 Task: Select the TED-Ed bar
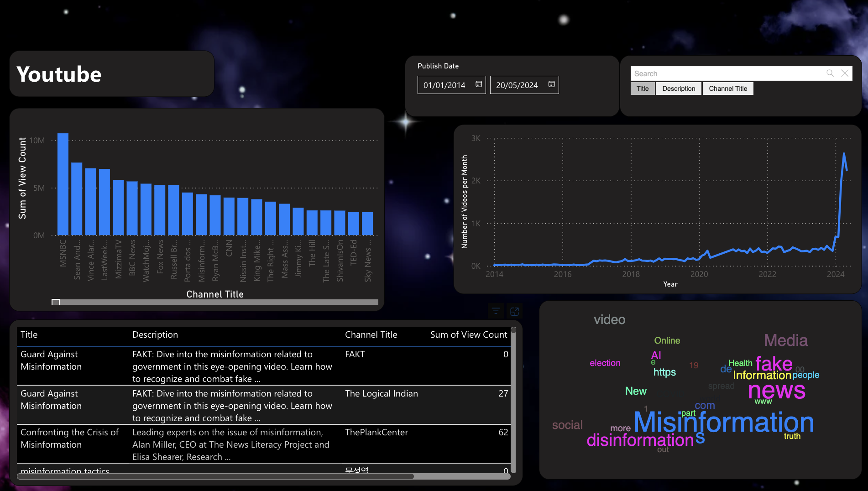[354, 224]
